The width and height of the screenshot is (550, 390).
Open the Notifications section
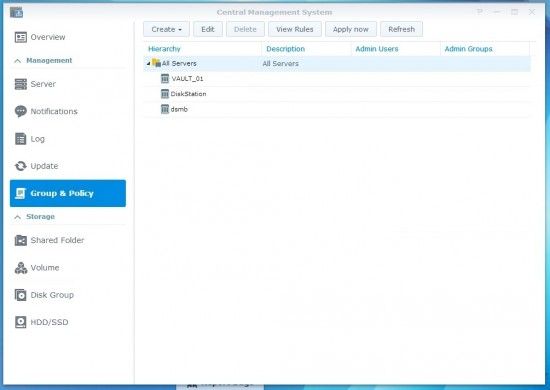coord(68,112)
